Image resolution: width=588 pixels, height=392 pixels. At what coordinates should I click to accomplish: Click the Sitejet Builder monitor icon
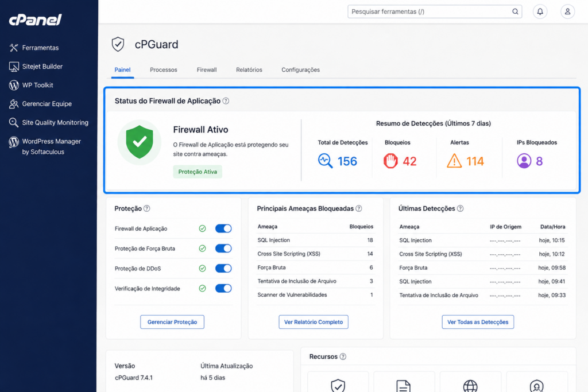click(14, 67)
